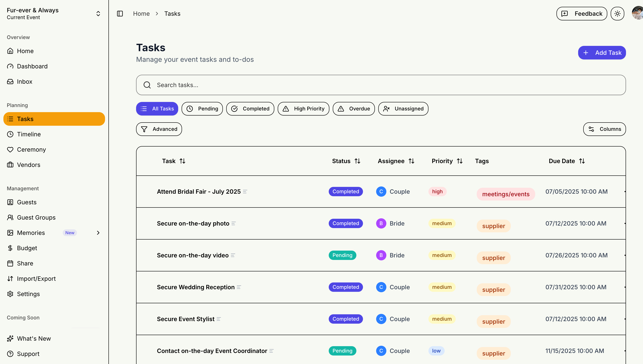The height and width of the screenshot is (364, 643).
Task: Open What's New from sidebar
Action: [34, 339]
